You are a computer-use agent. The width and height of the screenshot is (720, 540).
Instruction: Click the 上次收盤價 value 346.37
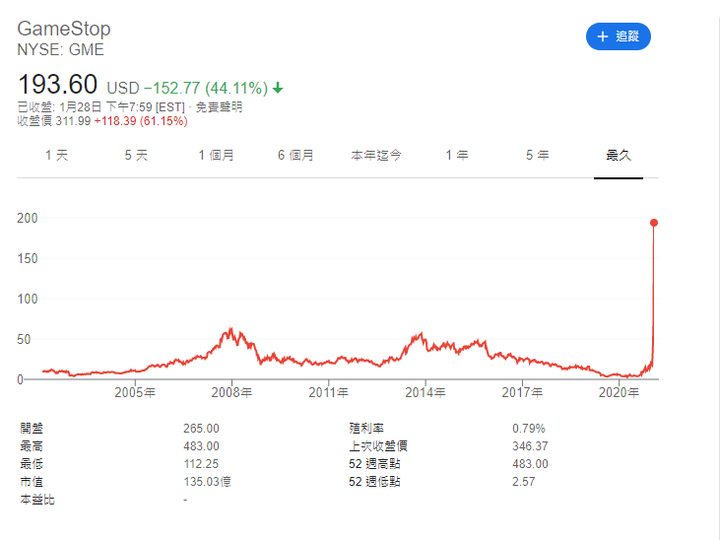[530, 446]
